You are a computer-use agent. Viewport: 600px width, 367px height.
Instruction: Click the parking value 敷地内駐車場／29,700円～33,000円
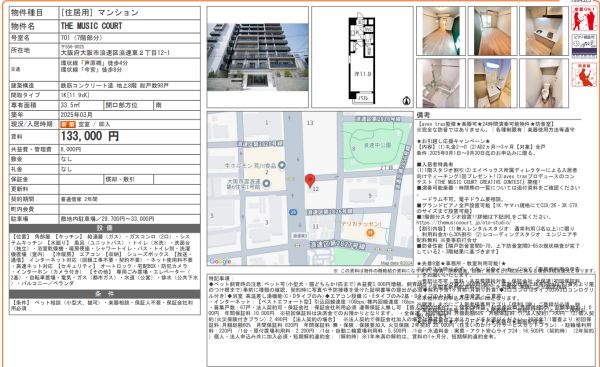[x=107, y=219]
